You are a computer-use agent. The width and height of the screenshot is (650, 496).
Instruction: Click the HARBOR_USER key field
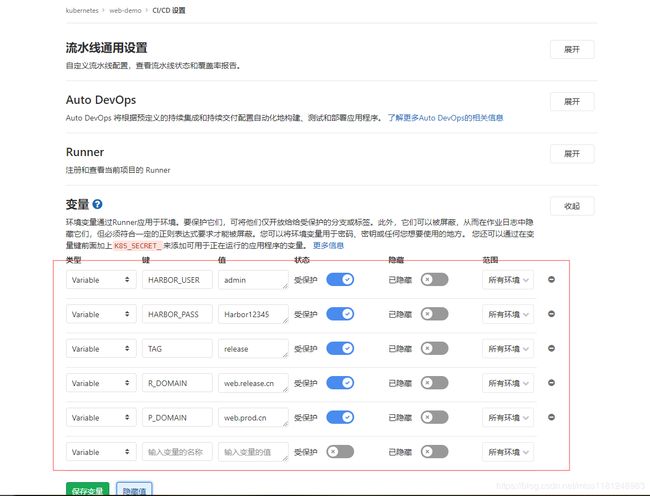click(x=177, y=280)
